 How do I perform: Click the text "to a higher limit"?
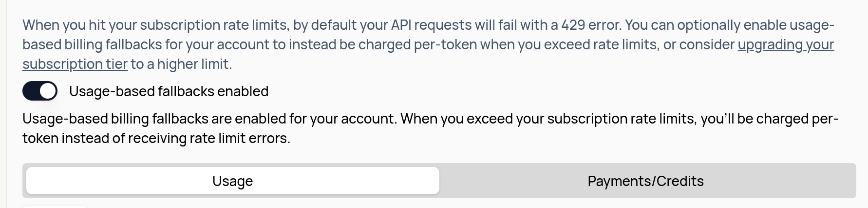pos(181,64)
